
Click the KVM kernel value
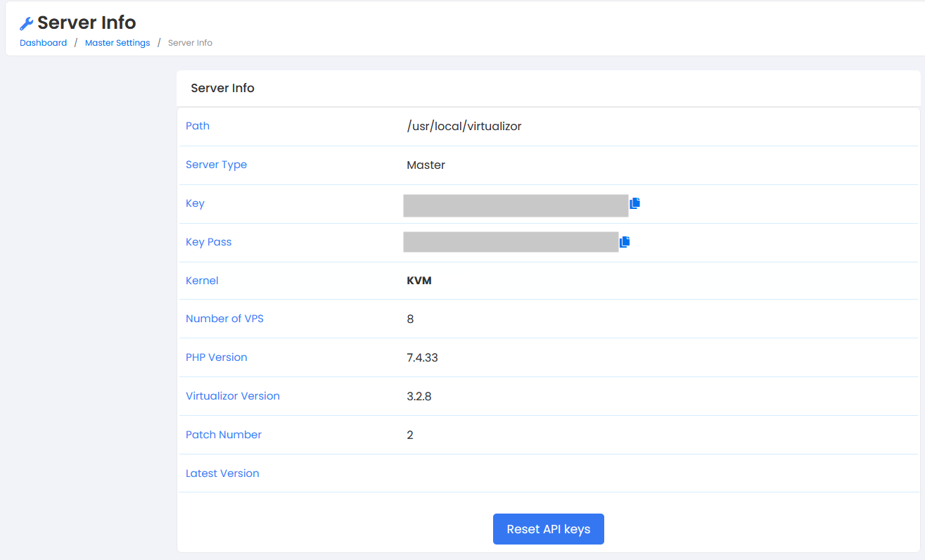(x=419, y=281)
